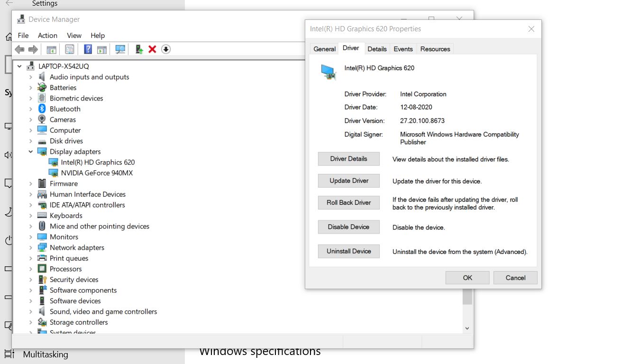Toggle the Show/Hide Console Tree toolbar icon

[51, 49]
